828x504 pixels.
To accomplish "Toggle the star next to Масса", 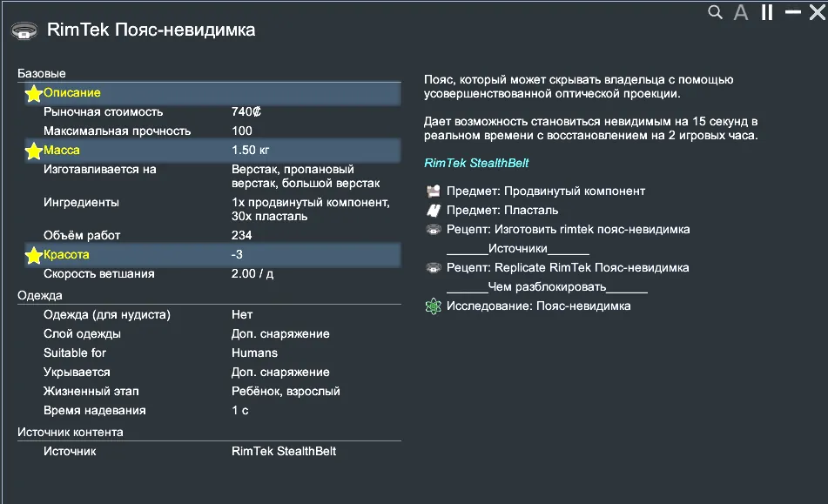I will (x=33, y=151).
